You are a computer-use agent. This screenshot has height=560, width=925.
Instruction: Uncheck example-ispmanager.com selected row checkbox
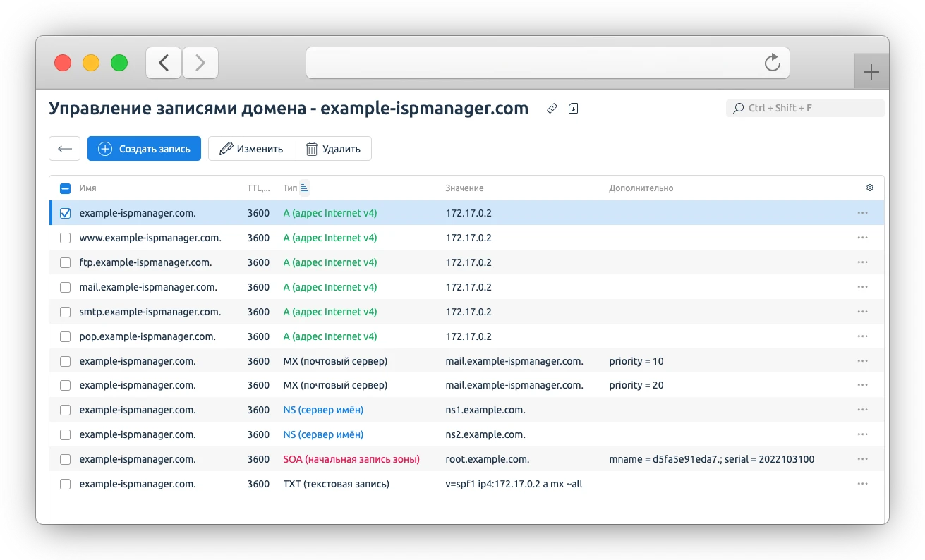coord(65,212)
